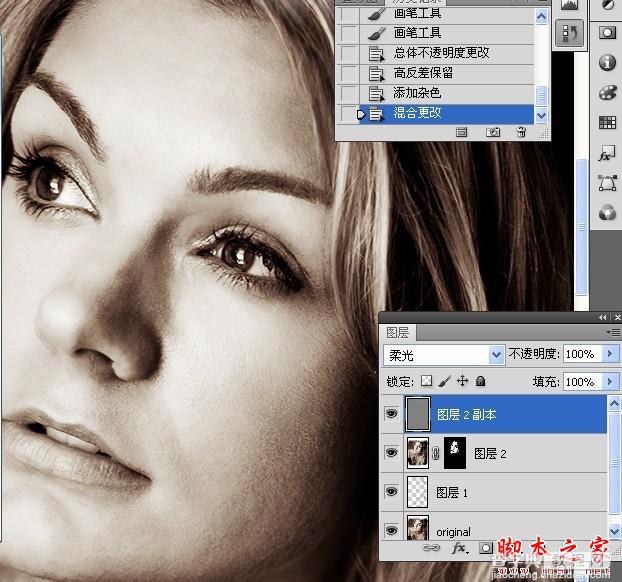Click the Layers panel scrollbar thumb
622x582 pixels.
pos(614,462)
